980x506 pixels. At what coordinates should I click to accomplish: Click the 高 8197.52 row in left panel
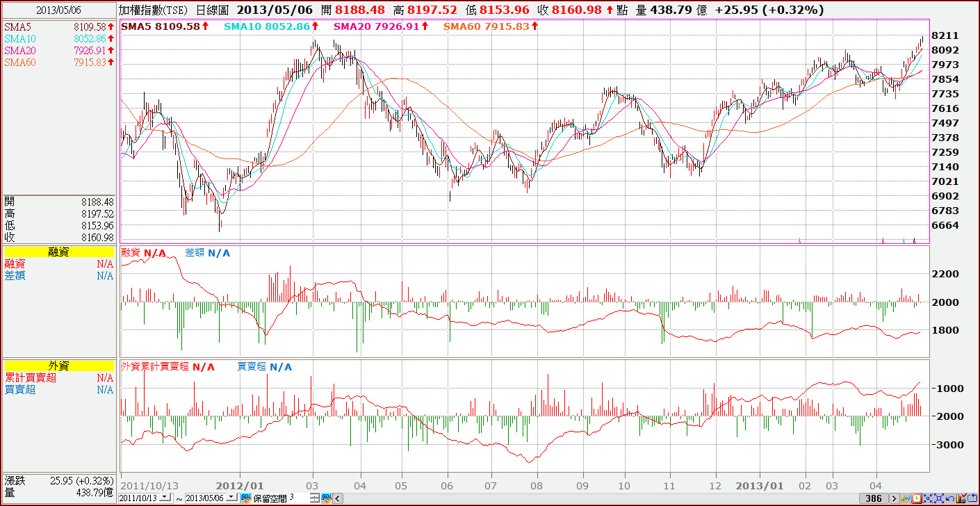58,213
